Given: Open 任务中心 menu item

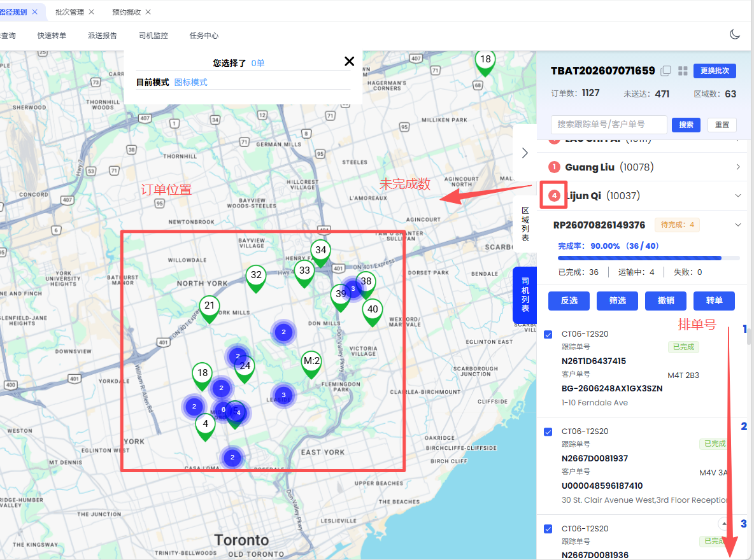Looking at the screenshot, I should point(204,36).
